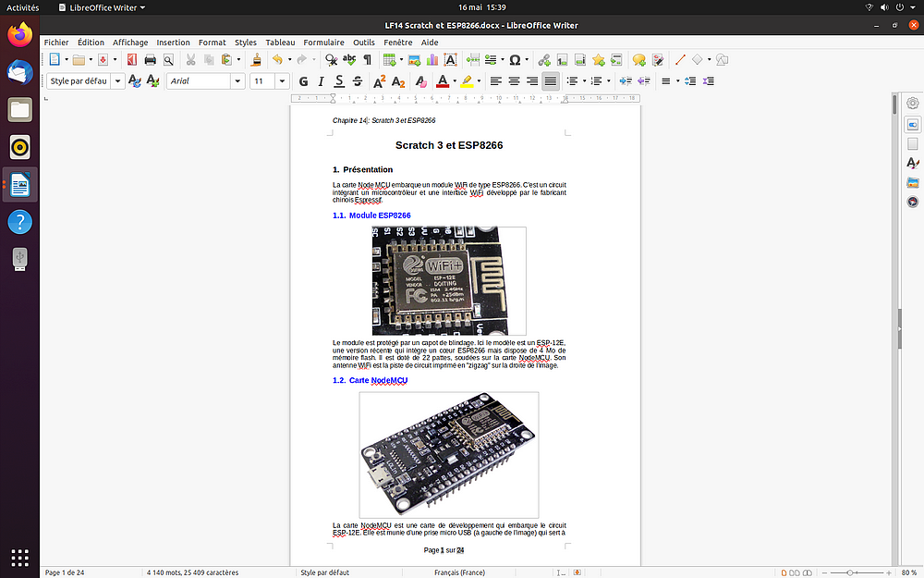This screenshot has height=578, width=924.
Task: Align text to the left
Action: point(496,80)
